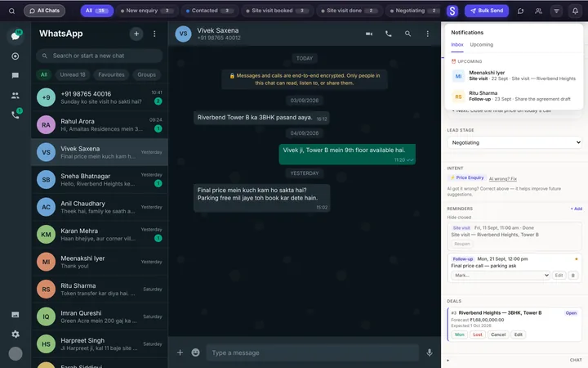The height and width of the screenshot is (368, 588).
Task: Open Harpreet Singh chat
Action: pos(100,344)
